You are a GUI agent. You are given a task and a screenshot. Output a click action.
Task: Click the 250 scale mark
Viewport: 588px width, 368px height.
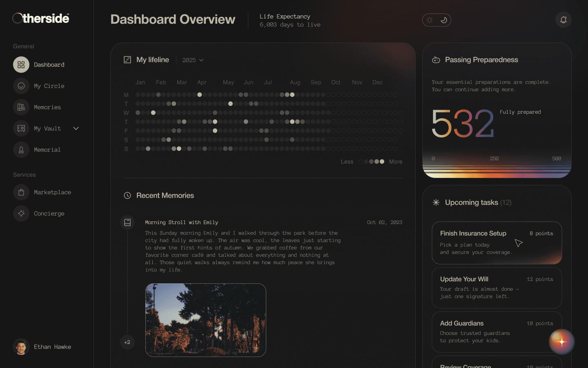(x=494, y=159)
